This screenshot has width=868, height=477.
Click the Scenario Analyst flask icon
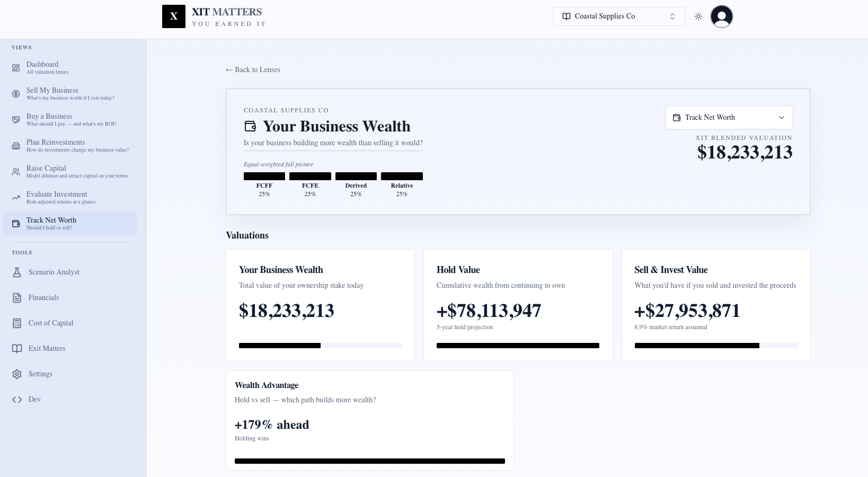(x=17, y=272)
